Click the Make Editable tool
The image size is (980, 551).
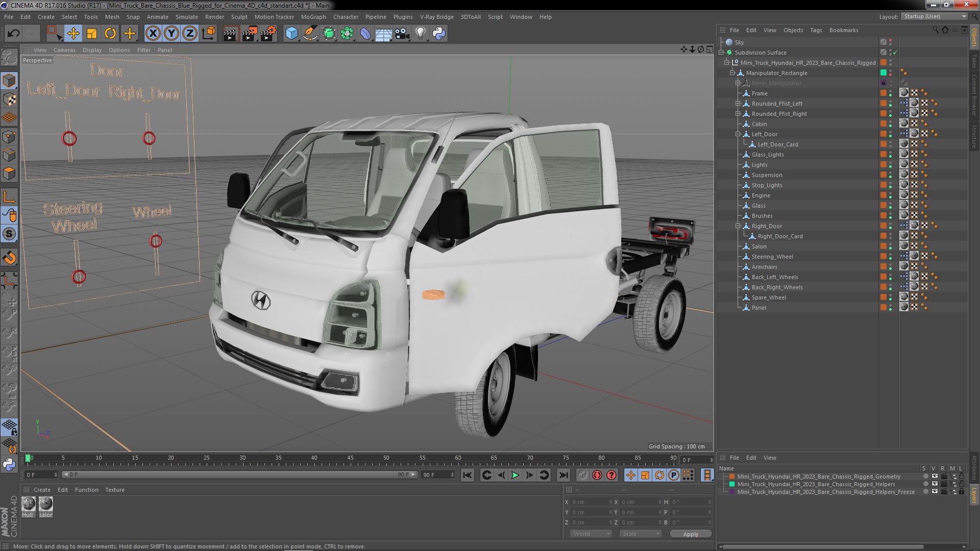9,58
